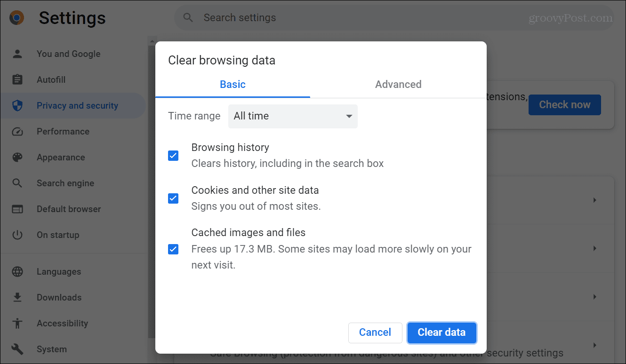Click the Autofill clipboard icon

click(17, 79)
